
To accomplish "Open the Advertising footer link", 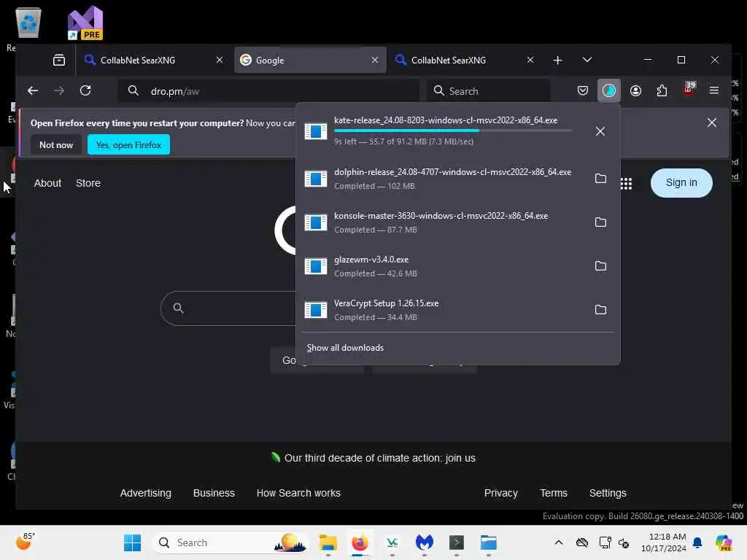I will [x=146, y=494].
